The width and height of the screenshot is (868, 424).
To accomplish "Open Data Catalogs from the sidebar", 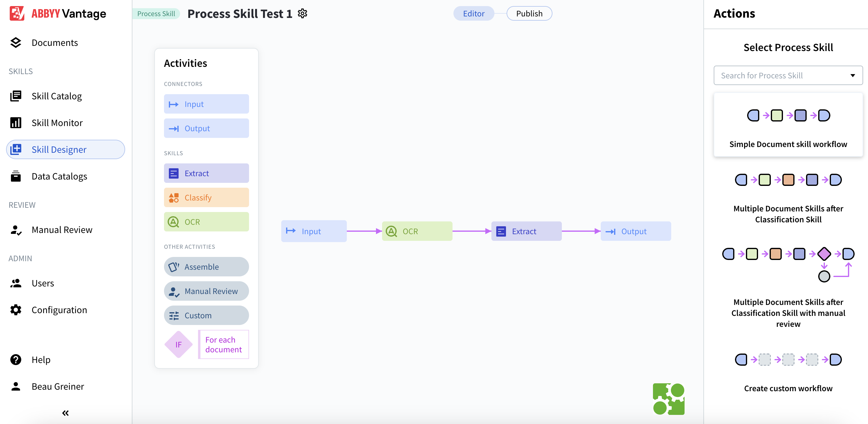I will 59,176.
